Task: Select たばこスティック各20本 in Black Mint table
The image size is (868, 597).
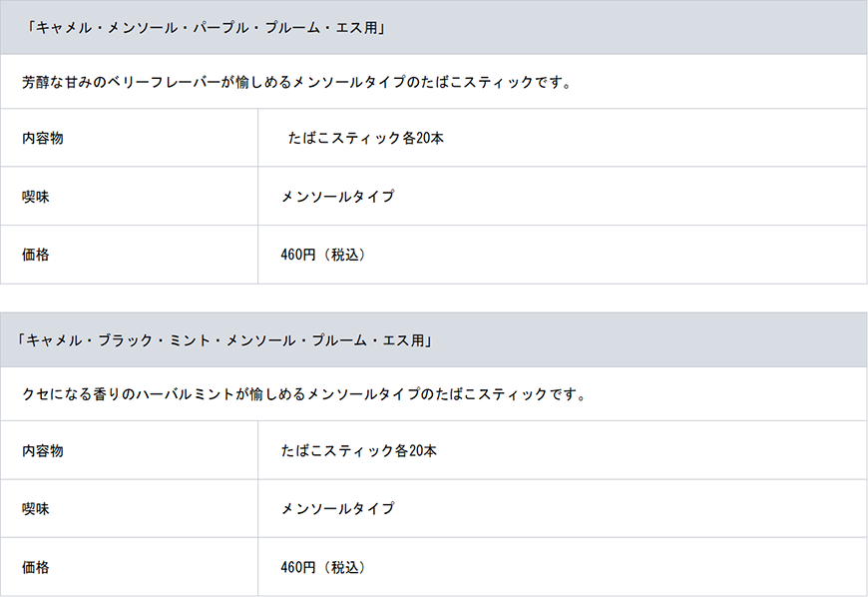Action: [359, 451]
